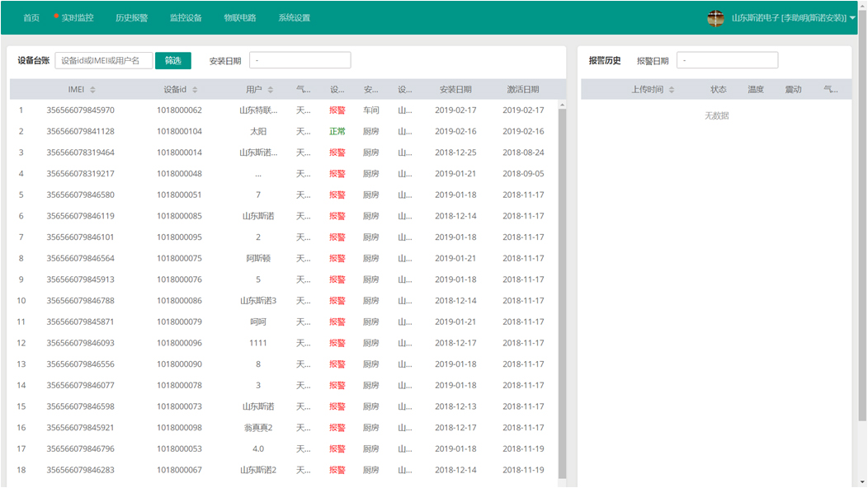This screenshot has height=488, width=868.
Task: Click the 激活日期 column header
Action: [x=523, y=90]
